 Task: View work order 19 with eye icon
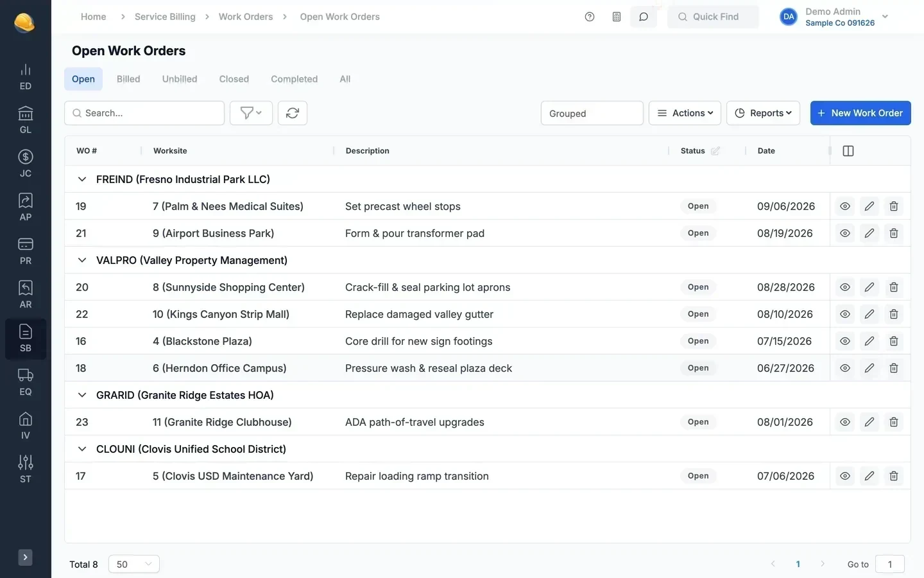coord(845,206)
